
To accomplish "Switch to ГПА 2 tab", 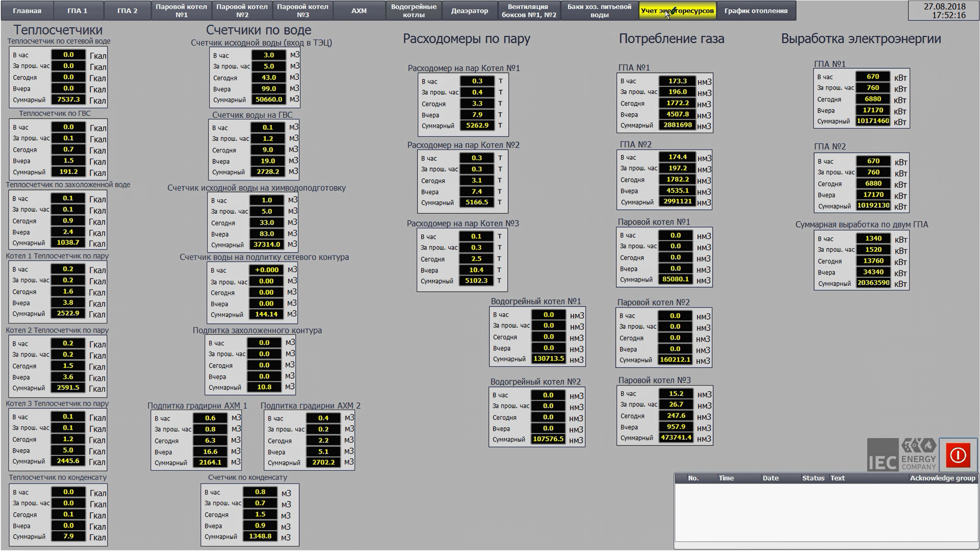I will pos(127,11).
